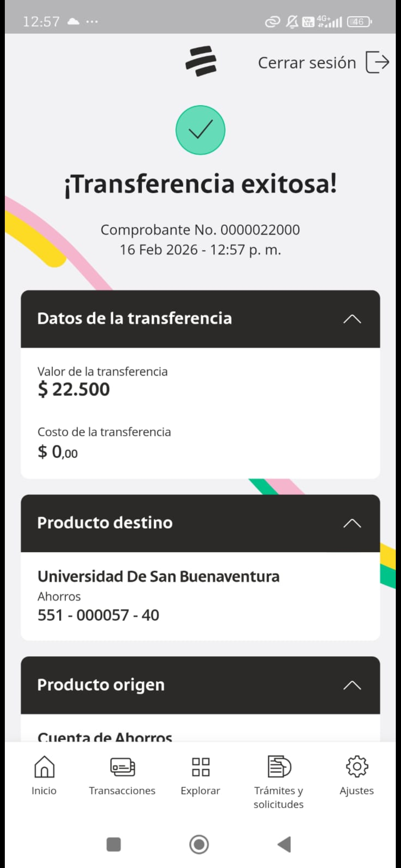Tap the $ 22.500 transfer value
401x868 pixels.
[x=74, y=389]
